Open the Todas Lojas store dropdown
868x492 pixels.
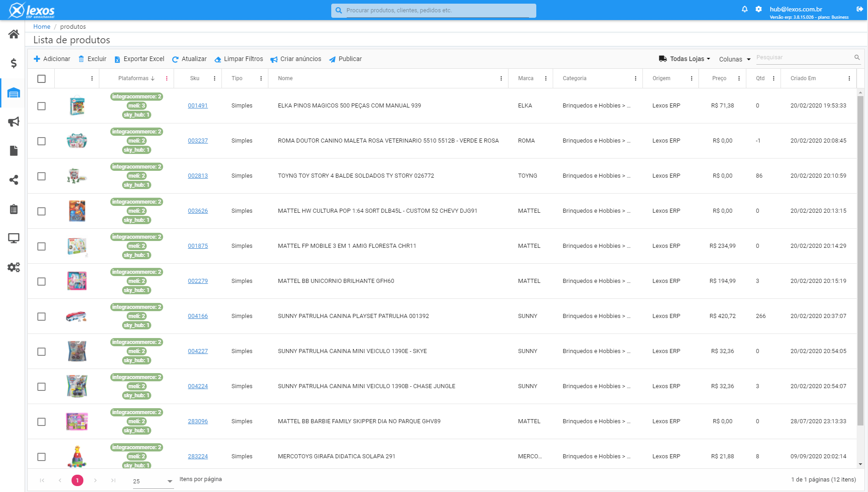[684, 59]
